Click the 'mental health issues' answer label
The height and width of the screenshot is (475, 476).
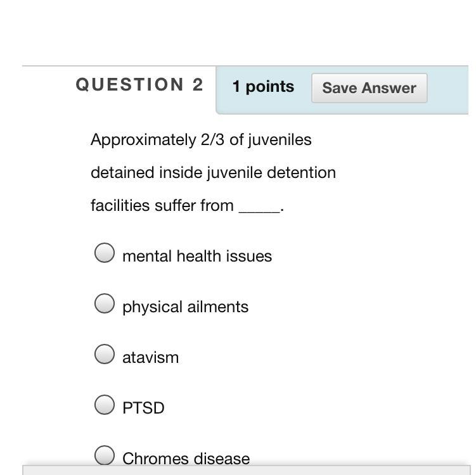(x=196, y=256)
